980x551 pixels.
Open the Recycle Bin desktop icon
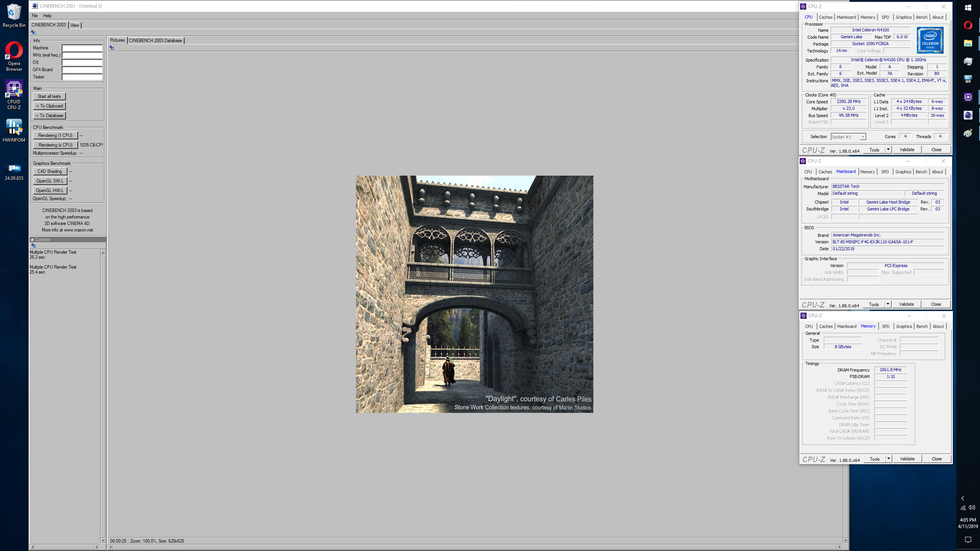(x=14, y=15)
